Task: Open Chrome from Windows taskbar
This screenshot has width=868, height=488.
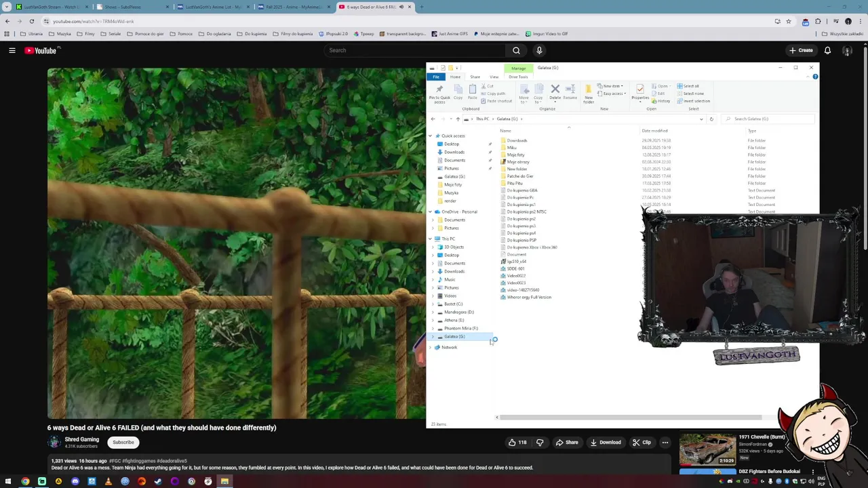Action: coord(25,481)
